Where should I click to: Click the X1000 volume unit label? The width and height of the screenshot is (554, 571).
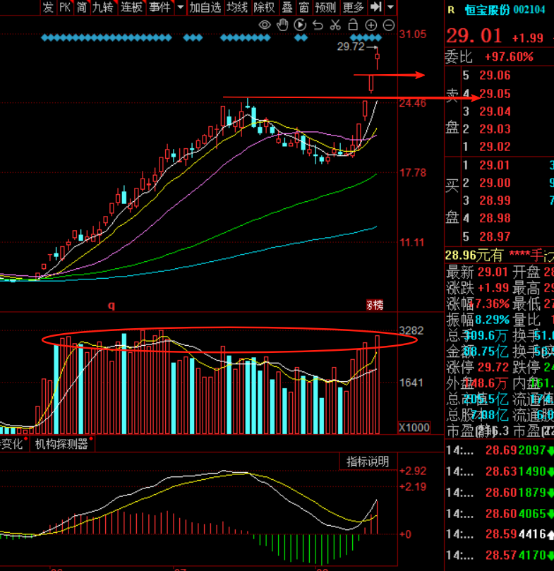tap(414, 428)
